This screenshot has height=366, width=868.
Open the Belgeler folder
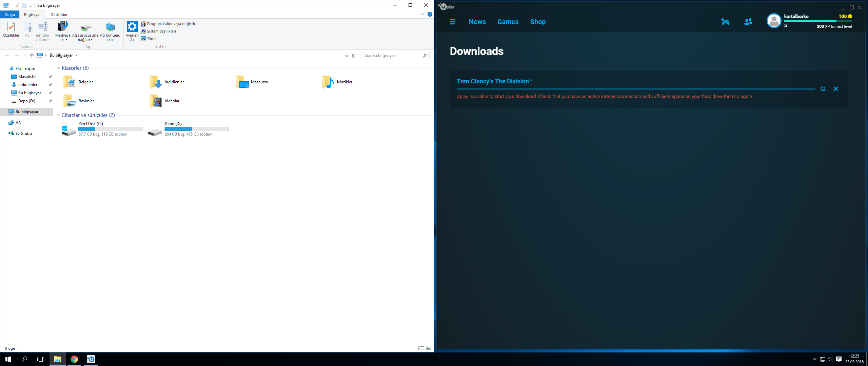tap(78, 82)
